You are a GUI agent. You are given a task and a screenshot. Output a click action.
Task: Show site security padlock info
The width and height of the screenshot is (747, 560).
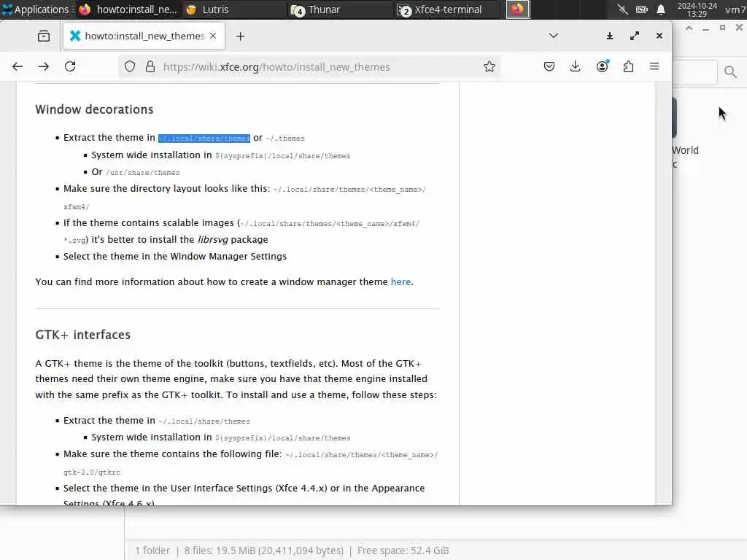click(150, 66)
